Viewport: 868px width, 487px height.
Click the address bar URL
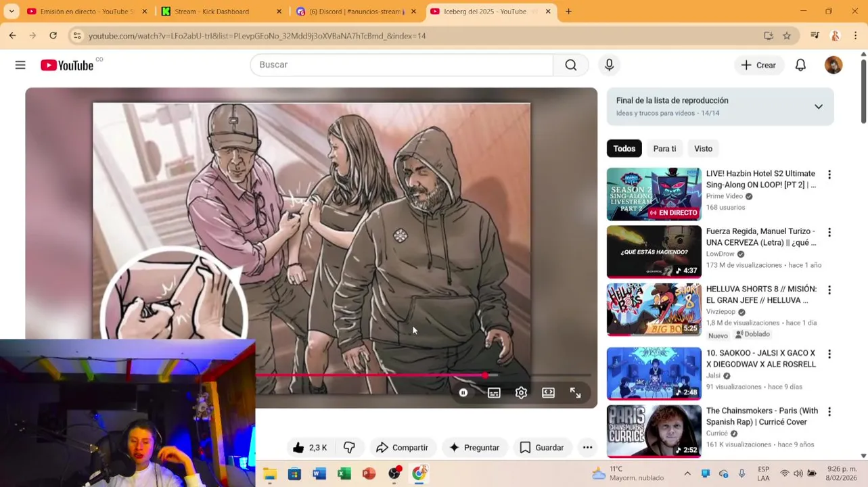point(257,36)
